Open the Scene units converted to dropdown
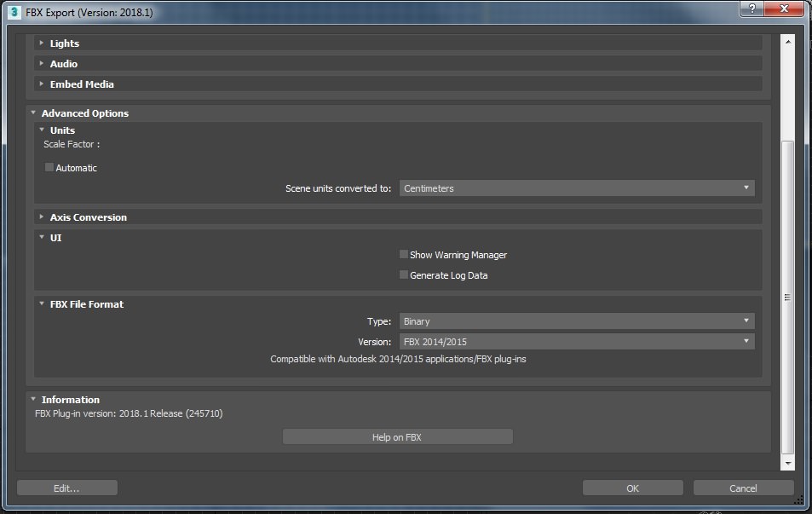This screenshot has height=514, width=812. coord(577,188)
